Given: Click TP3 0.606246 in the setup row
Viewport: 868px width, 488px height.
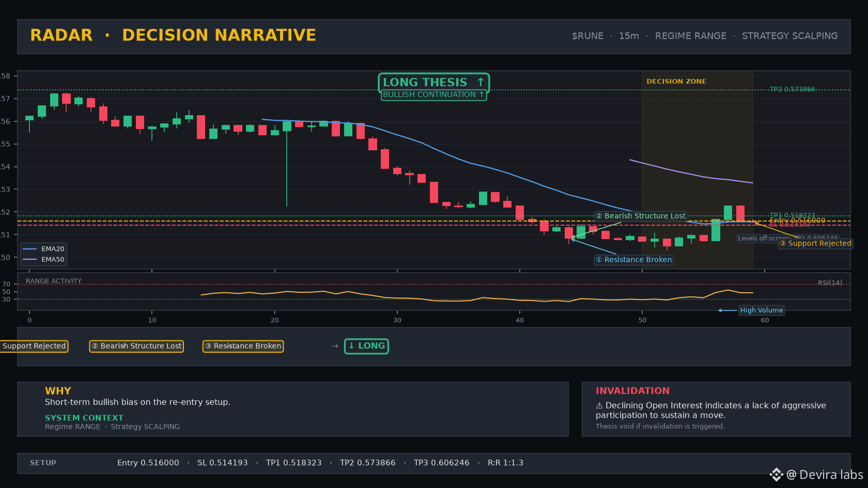Looking at the screenshot, I should point(442,463).
